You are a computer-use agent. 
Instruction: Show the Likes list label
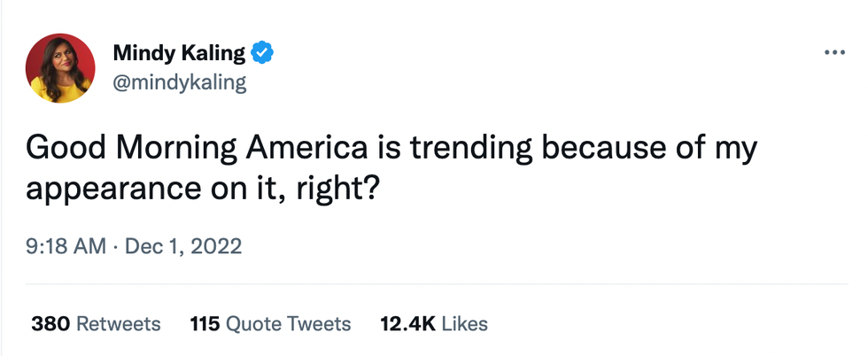coord(464,324)
